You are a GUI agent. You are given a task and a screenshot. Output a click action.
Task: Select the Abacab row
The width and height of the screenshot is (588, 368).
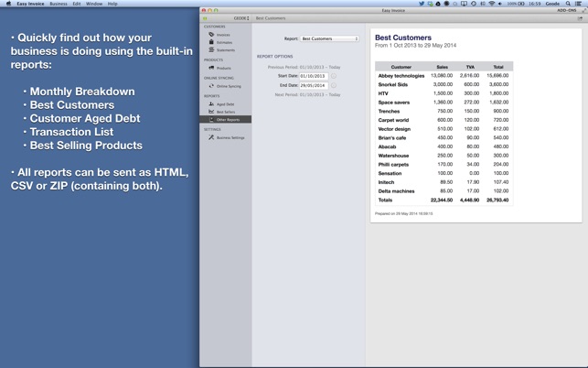[x=444, y=146]
